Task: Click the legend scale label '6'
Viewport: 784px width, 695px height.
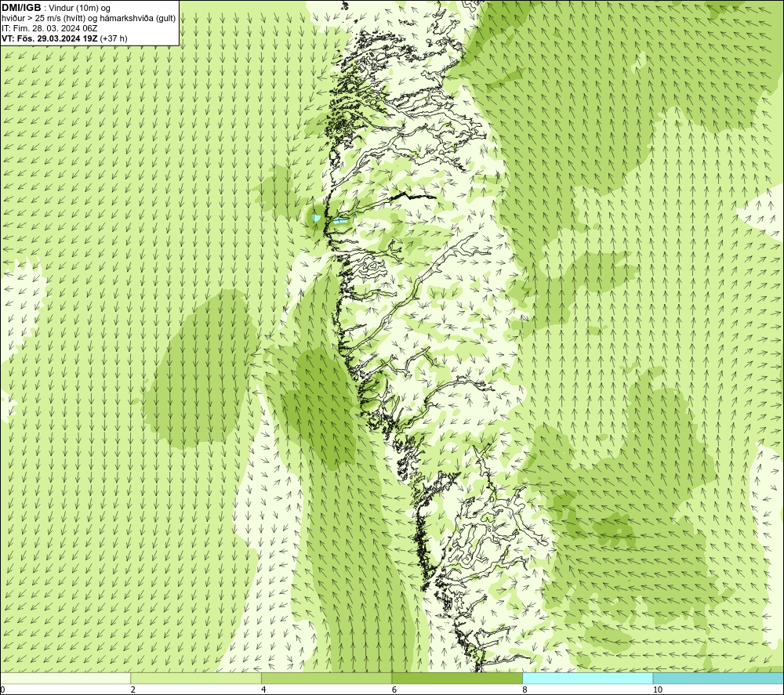Action: coord(394,690)
